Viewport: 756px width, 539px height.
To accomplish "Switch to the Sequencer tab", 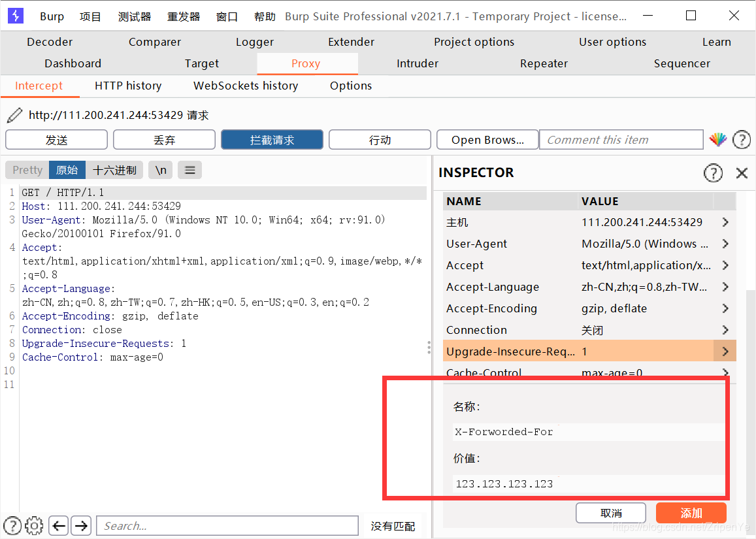I will (x=682, y=63).
